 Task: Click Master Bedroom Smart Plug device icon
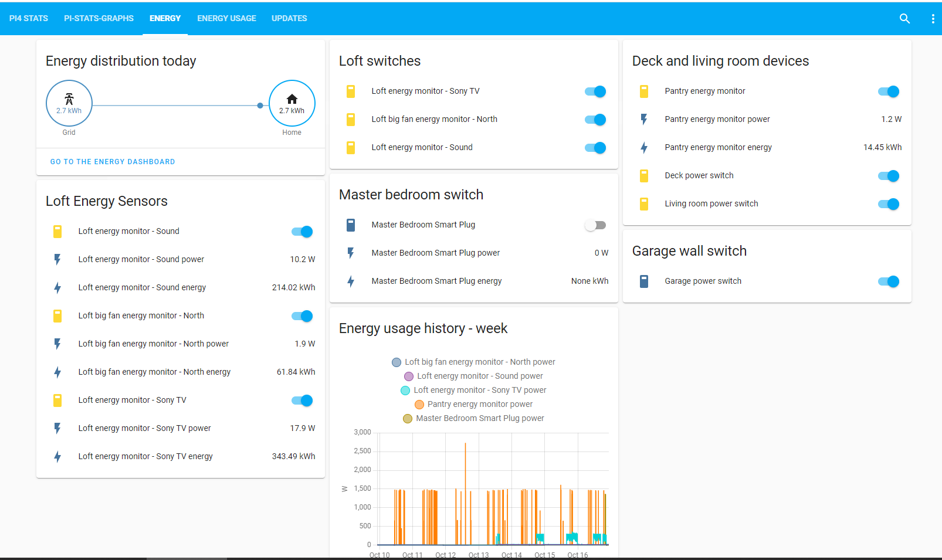pos(351,225)
